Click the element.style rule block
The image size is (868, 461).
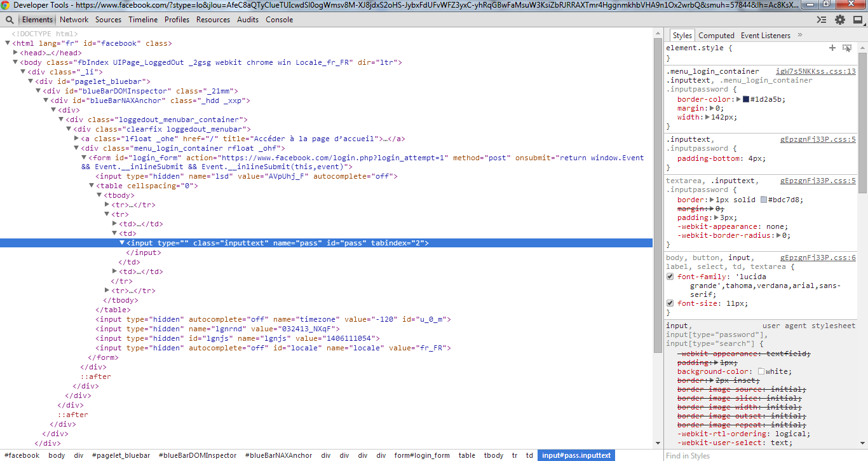coord(761,53)
